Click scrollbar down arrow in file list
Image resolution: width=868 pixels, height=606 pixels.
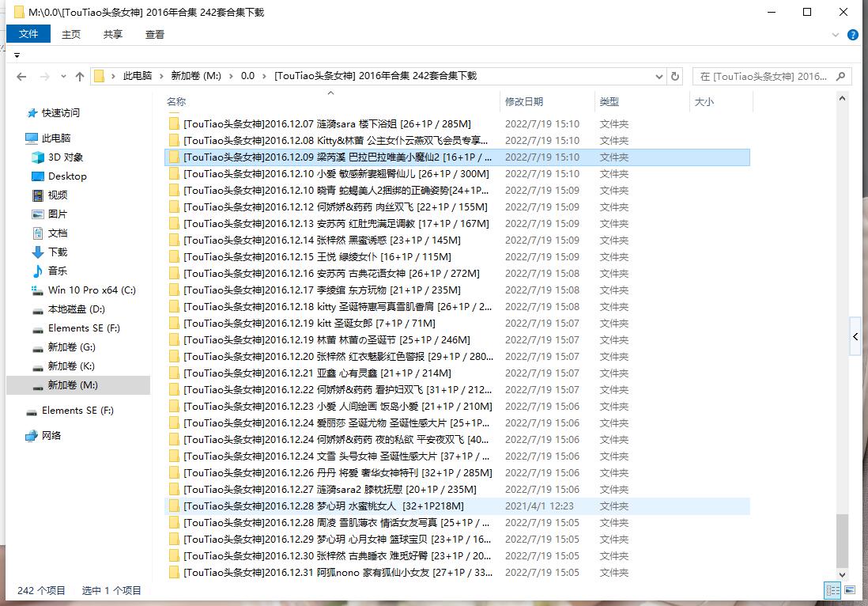(842, 574)
